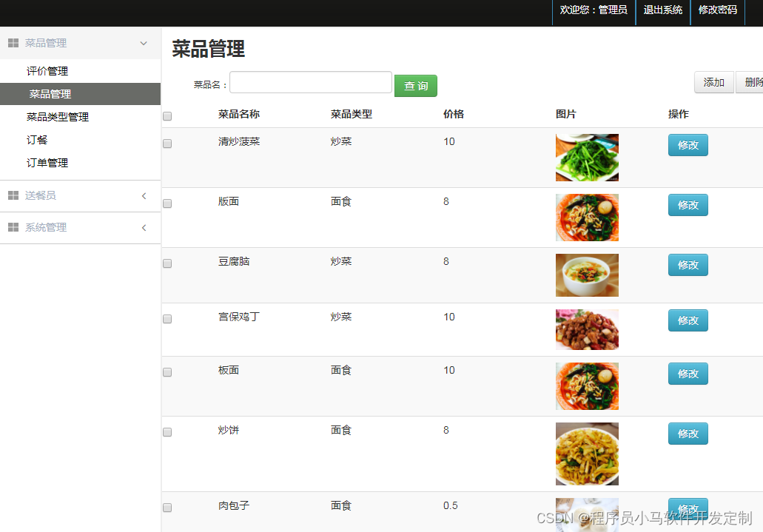
Task: Click the 炒饼 dish image thumbnail
Action: 587,454
